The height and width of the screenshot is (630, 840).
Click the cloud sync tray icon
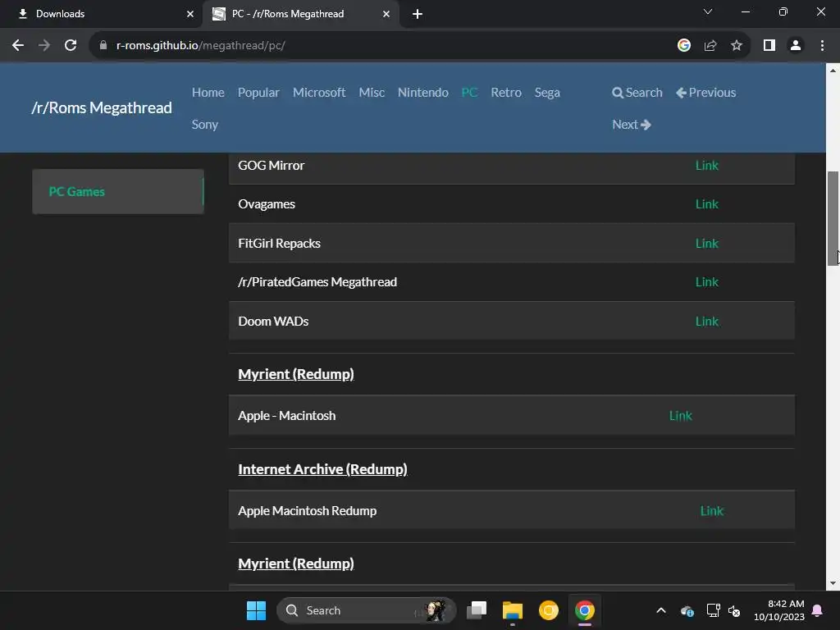[687, 610]
